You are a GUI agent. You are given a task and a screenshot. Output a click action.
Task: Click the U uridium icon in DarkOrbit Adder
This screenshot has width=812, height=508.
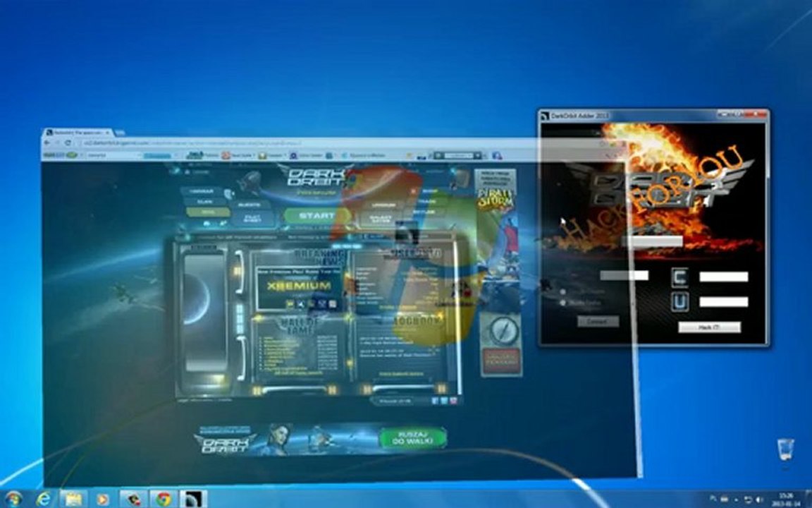680,302
